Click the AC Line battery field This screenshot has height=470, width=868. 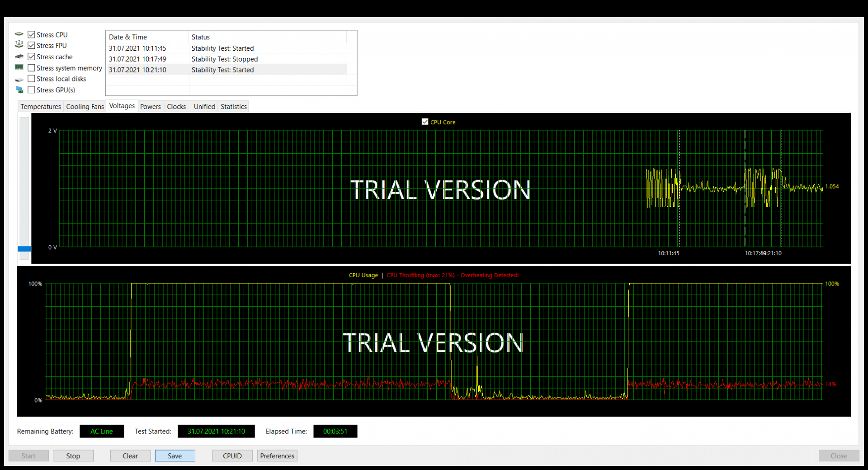point(102,431)
